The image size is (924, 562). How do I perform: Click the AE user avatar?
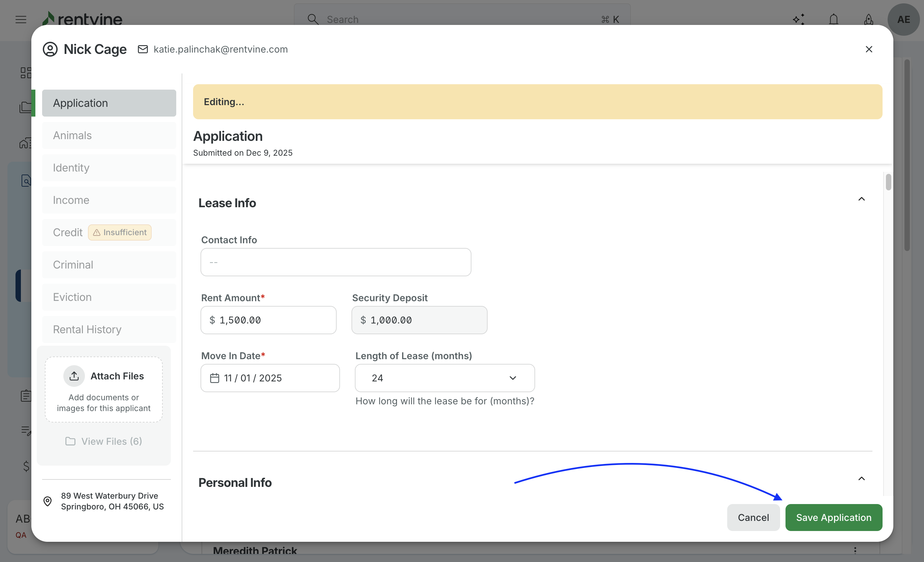click(903, 19)
